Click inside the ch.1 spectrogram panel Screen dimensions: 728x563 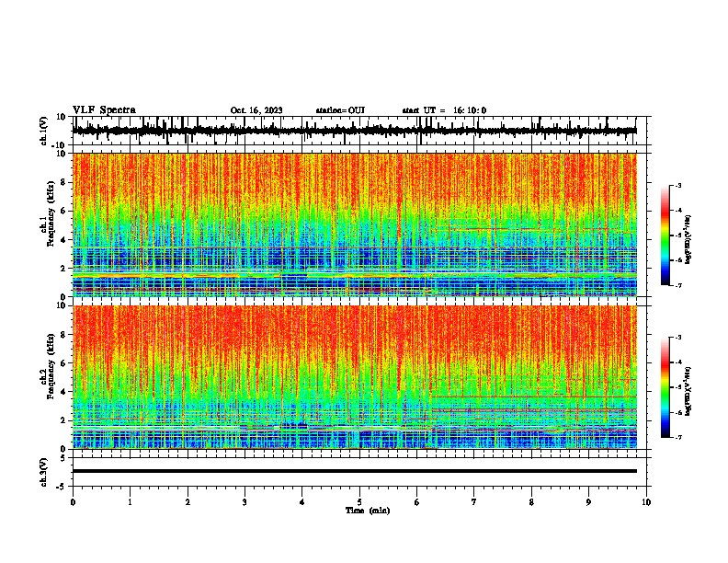coord(354,224)
